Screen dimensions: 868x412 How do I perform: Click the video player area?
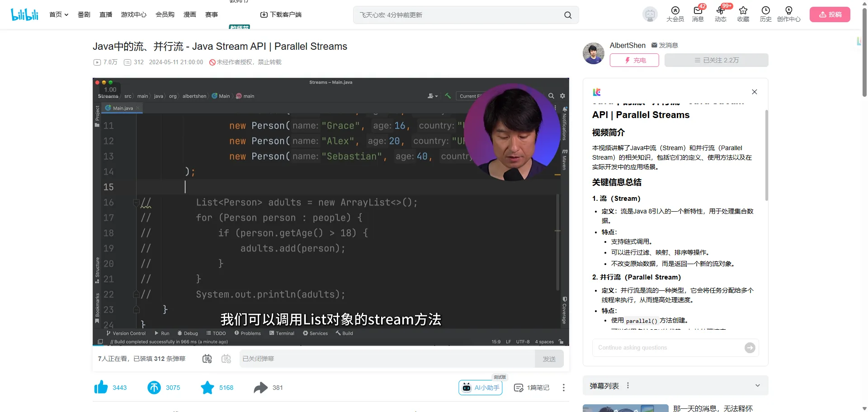[331, 212]
